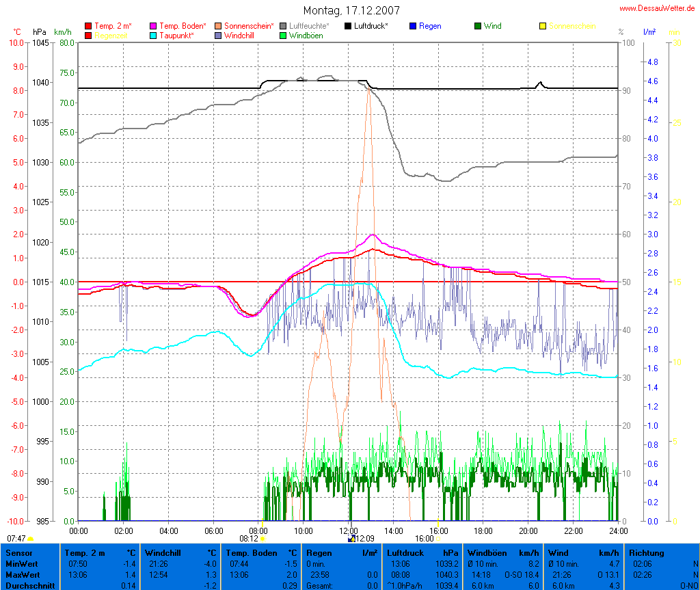Click the sun icon next to 08:12
The width and height of the screenshot is (700, 590).
click(262, 539)
